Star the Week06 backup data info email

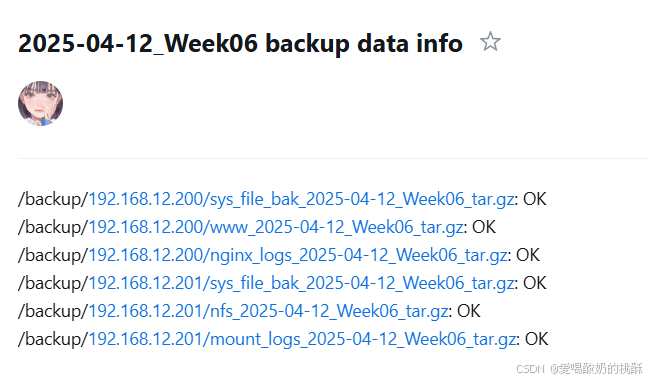(490, 41)
